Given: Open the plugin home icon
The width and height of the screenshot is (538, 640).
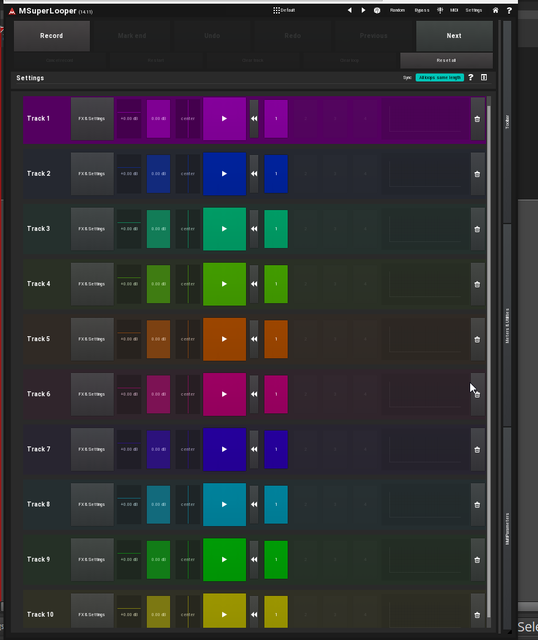Looking at the screenshot, I should coord(495,11).
